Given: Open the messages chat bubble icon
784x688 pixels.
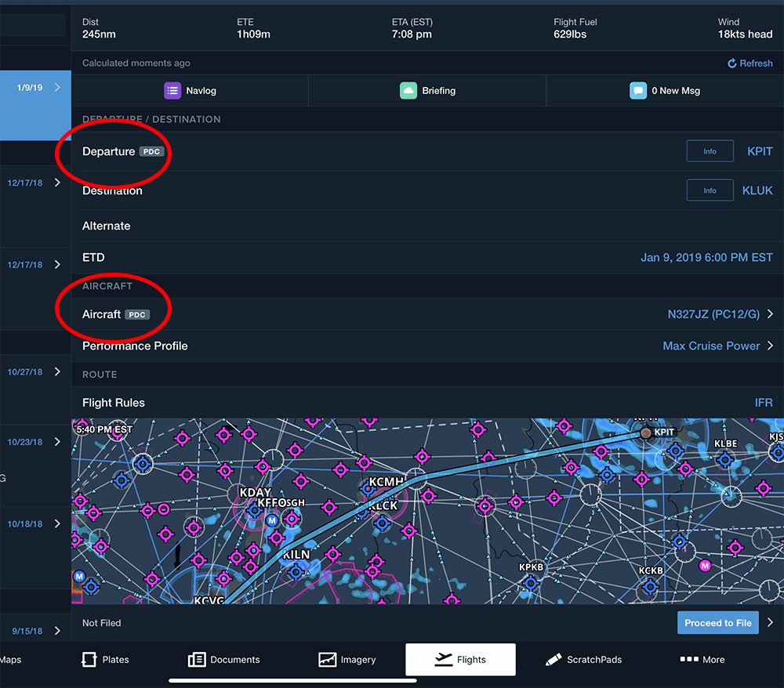Looking at the screenshot, I should tap(638, 90).
